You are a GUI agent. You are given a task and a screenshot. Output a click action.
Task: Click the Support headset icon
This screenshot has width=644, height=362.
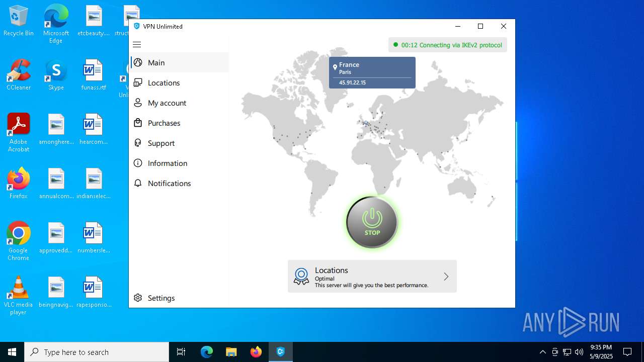138,143
